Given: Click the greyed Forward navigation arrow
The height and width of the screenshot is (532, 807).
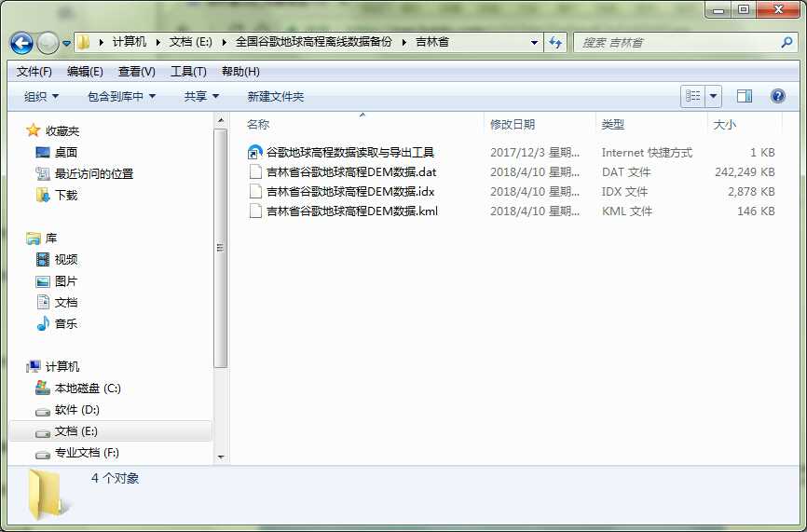Looking at the screenshot, I should point(48,43).
